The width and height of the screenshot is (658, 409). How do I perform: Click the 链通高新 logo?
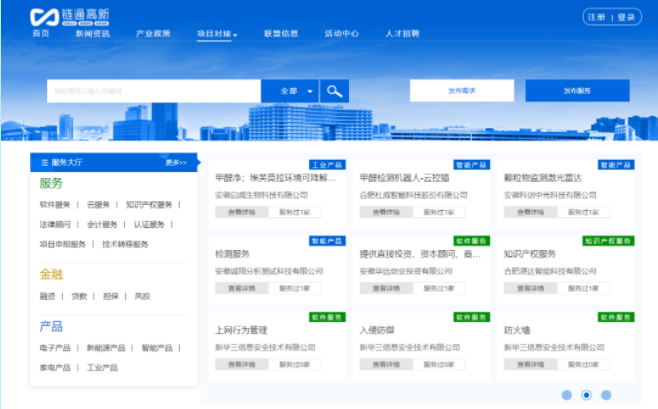coord(69,17)
